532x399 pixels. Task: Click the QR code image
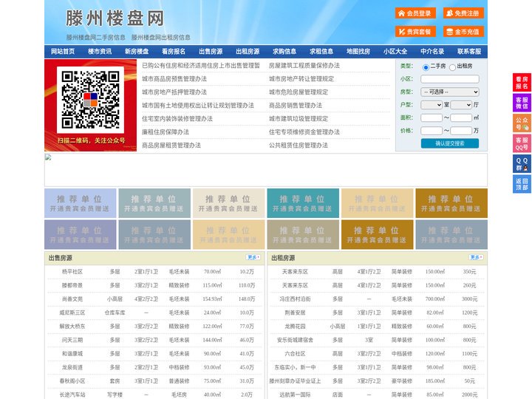point(90,100)
